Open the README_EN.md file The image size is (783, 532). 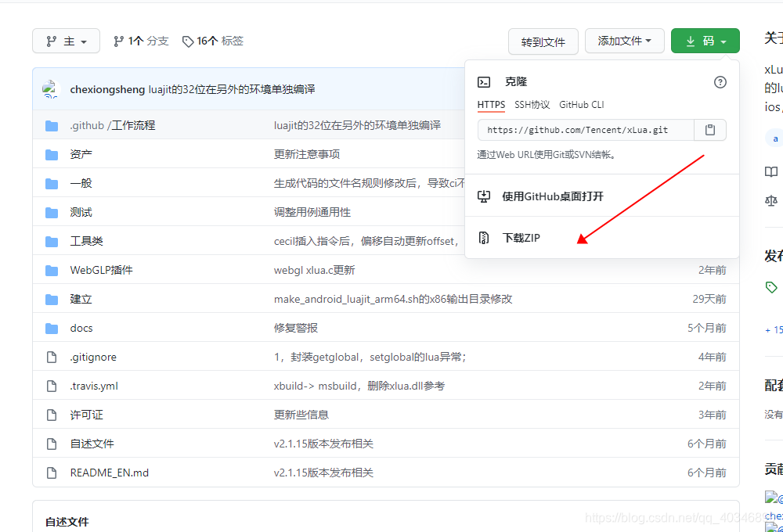coord(110,473)
